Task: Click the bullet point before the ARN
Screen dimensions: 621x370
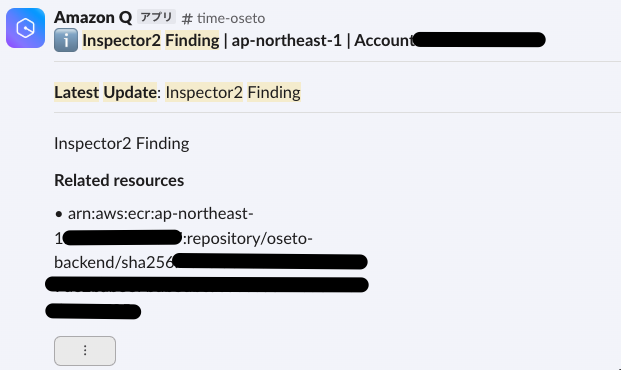Action: 59,214
